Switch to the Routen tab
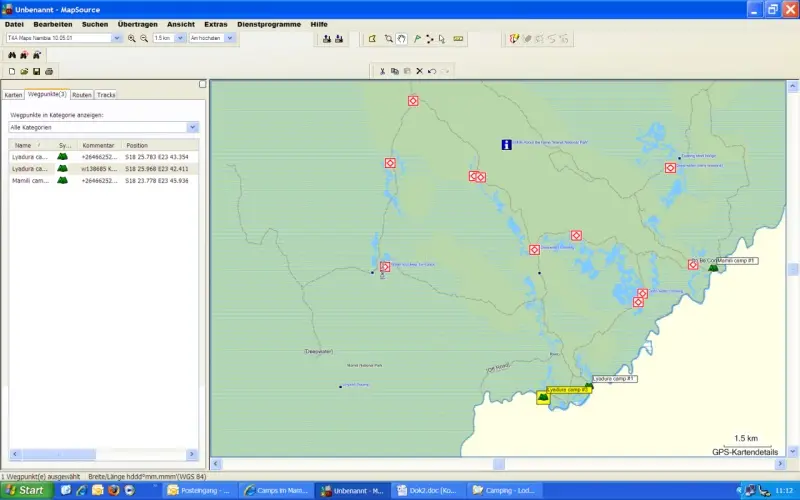Screen dimensions: 800x500 point(82,95)
